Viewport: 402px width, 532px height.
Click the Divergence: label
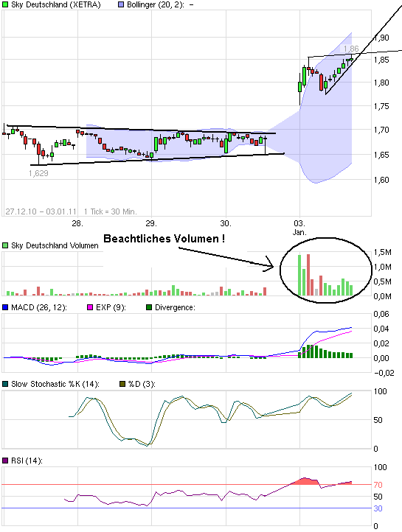pos(175,307)
